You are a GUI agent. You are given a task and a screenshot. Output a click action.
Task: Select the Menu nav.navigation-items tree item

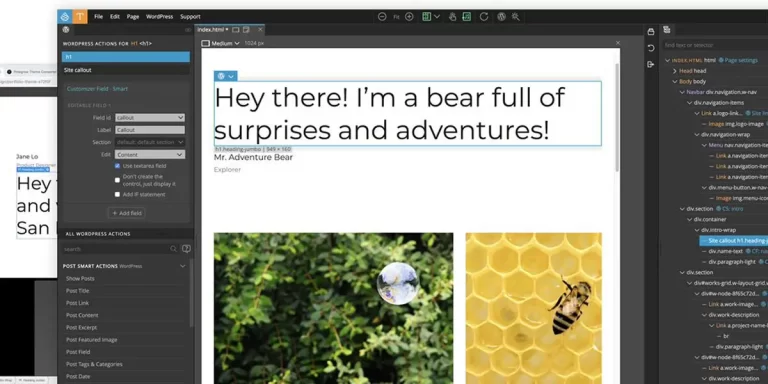[739, 145]
